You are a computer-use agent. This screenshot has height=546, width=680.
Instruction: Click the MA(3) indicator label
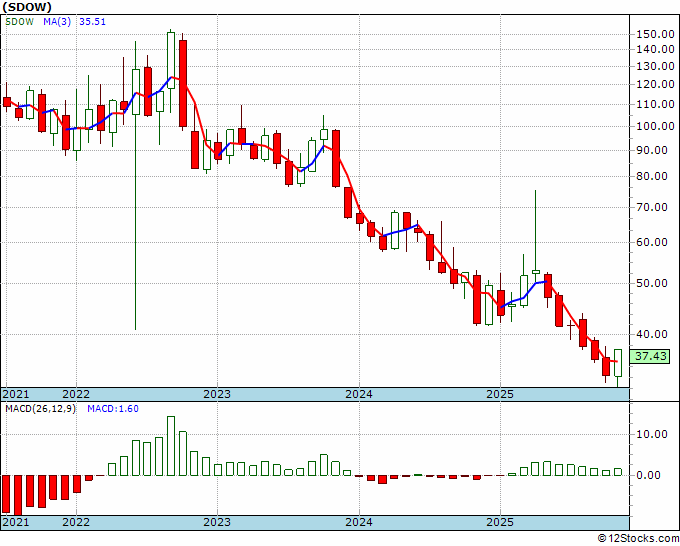(x=57, y=22)
